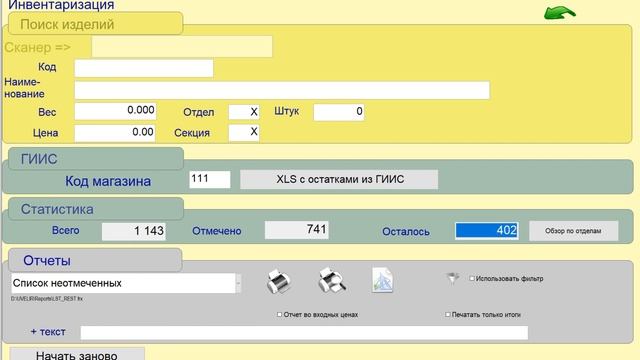Screen dimensions: 640x360
Task: Click the Наименование text field
Action: point(282,90)
